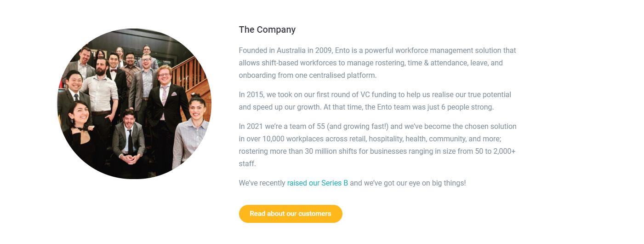
Task: Click the word "staff." ending the third paragraph
Action: 247,163
